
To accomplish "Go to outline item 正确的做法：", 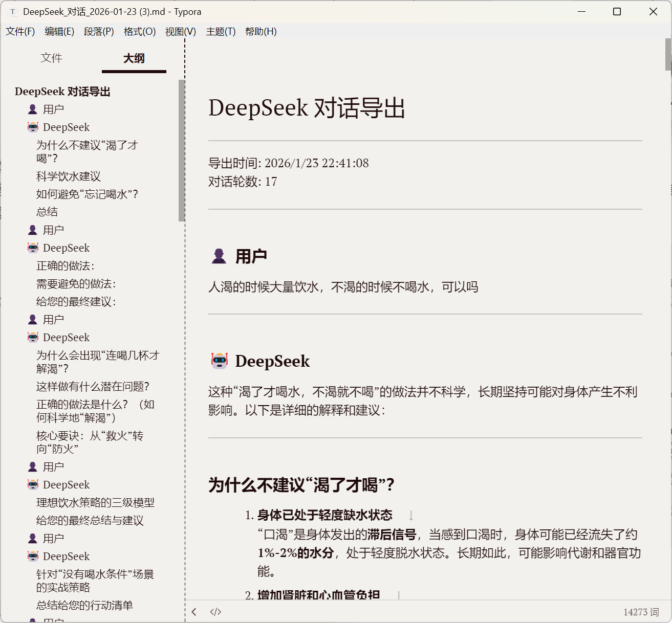I will (x=66, y=266).
